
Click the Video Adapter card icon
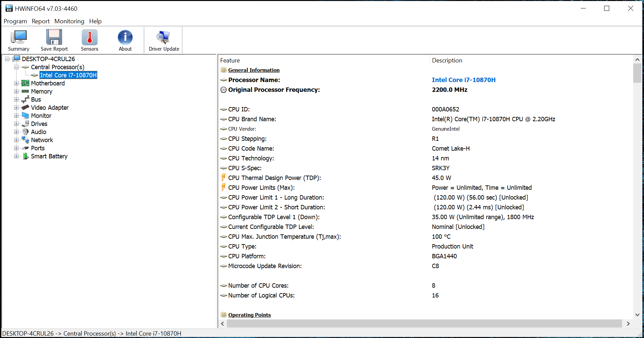[x=25, y=108]
